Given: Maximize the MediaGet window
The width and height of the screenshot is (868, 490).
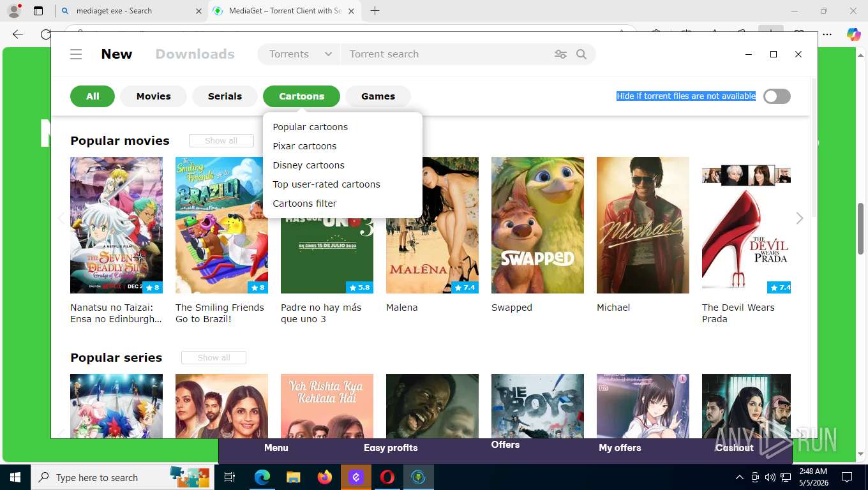Looking at the screenshot, I should point(774,54).
